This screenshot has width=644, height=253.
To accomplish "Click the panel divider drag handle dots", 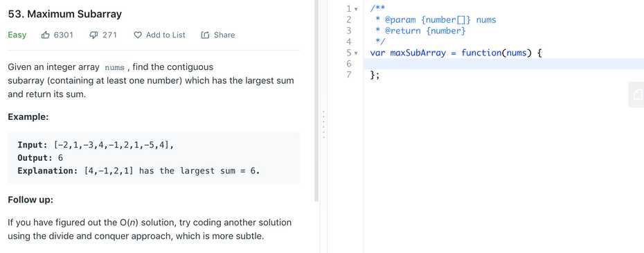I will pyautogui.click(x=323, y=124).
